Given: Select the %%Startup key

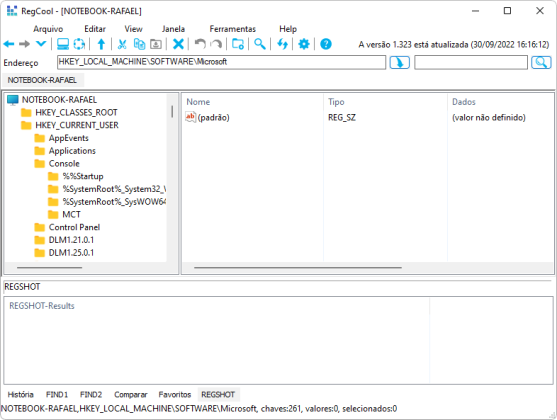Looking at the screenshot, I should [x=83, y=176].
